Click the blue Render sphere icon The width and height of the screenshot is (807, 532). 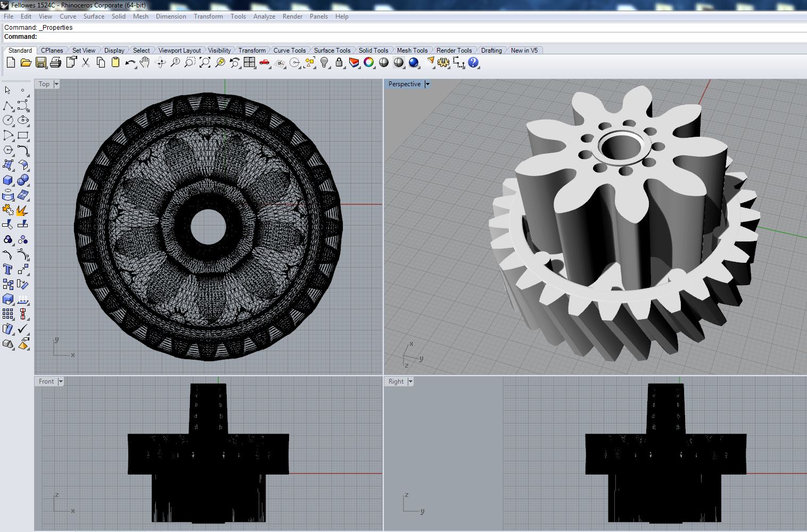pyautogui.click(x=414, y=63)
